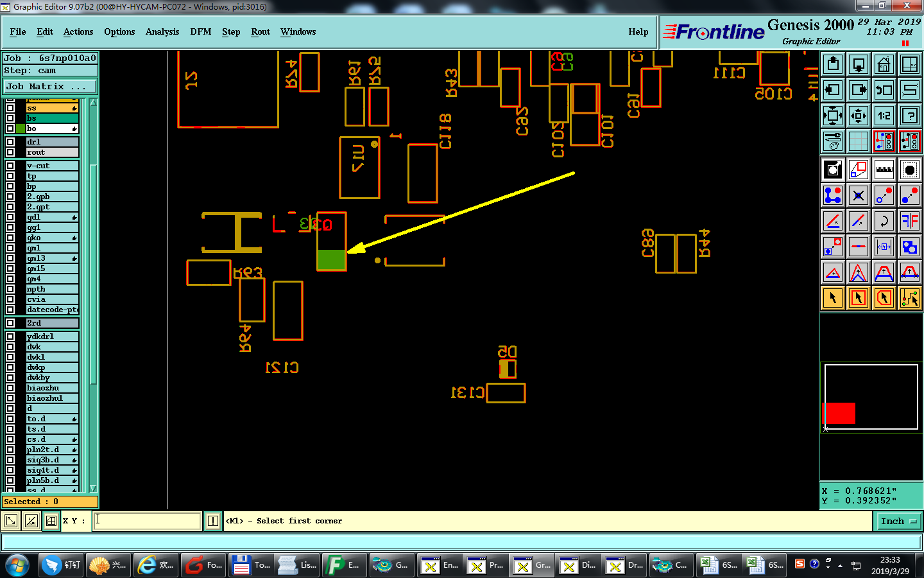Select the pln2t.d layer name
Viewport: 924px width, 578px height.
(x=52, y=450)
